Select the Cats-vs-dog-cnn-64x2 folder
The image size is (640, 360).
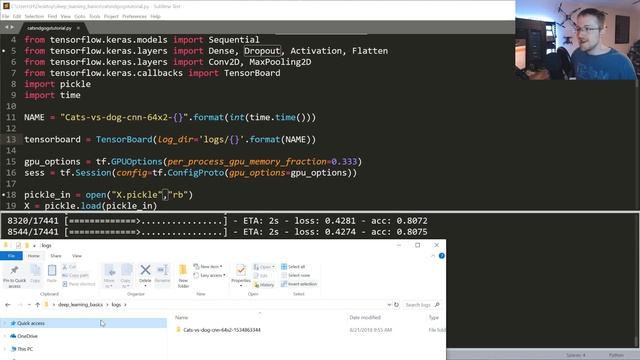[222, 330]
